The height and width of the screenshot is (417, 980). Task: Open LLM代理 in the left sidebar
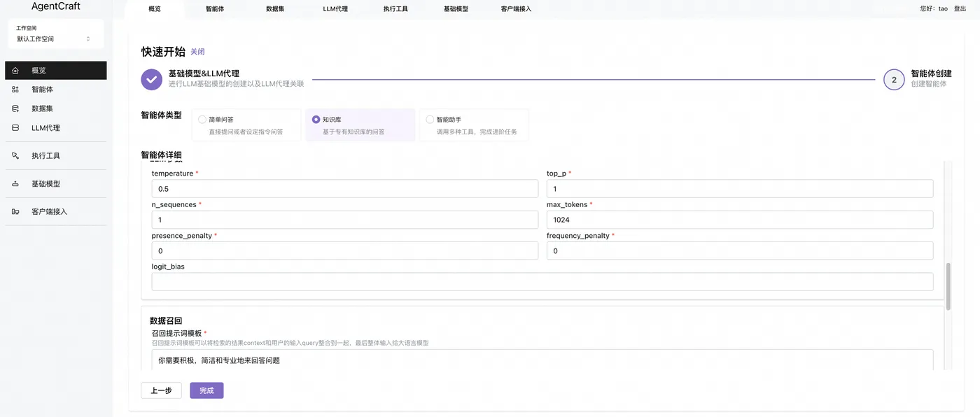56,128
